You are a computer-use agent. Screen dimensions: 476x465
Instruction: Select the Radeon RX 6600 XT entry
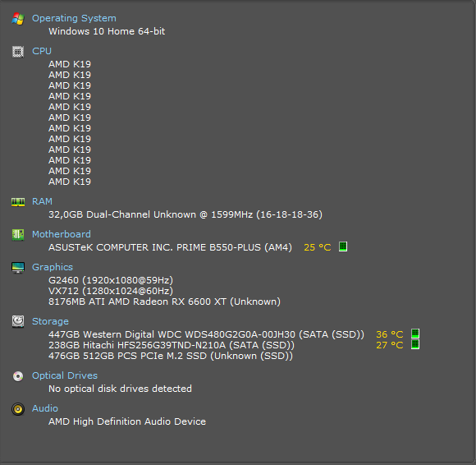point(164,302)
